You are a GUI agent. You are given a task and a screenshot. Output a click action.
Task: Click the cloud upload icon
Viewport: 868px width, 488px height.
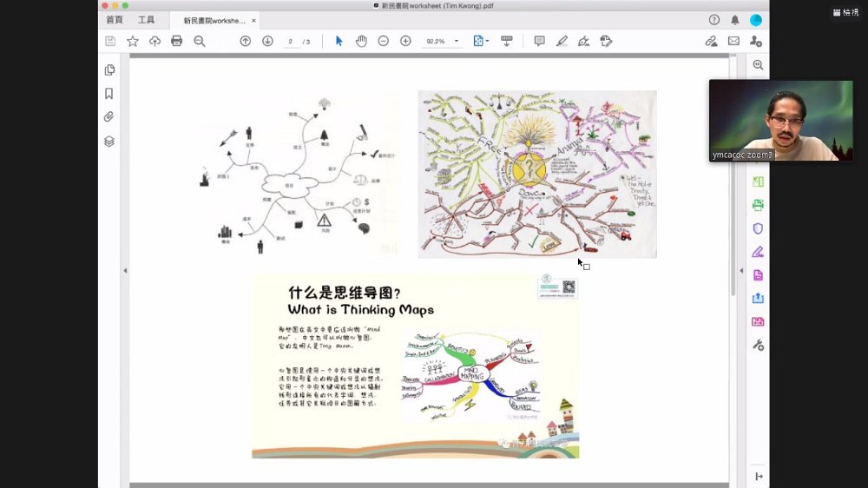point(155,41)
